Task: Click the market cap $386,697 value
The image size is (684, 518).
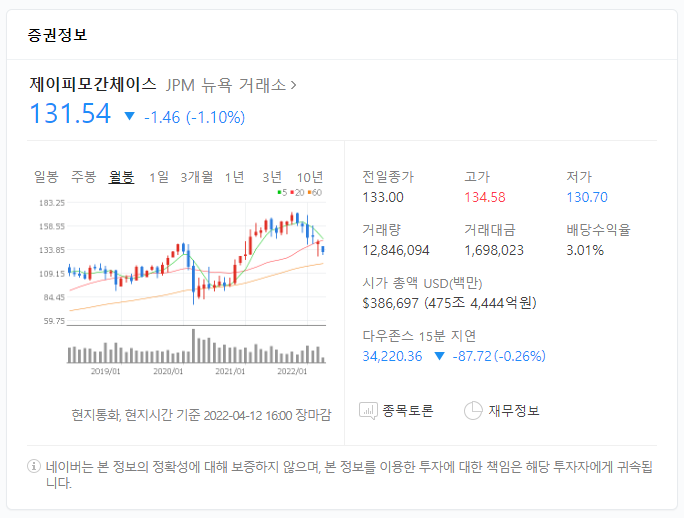Action: [x=449, y=303]
